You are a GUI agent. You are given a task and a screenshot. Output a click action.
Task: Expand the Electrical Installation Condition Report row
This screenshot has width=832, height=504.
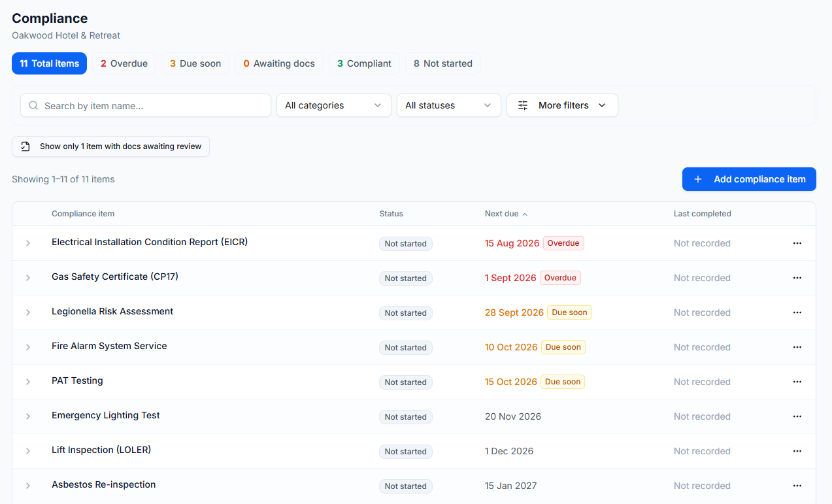click(28, 243)
